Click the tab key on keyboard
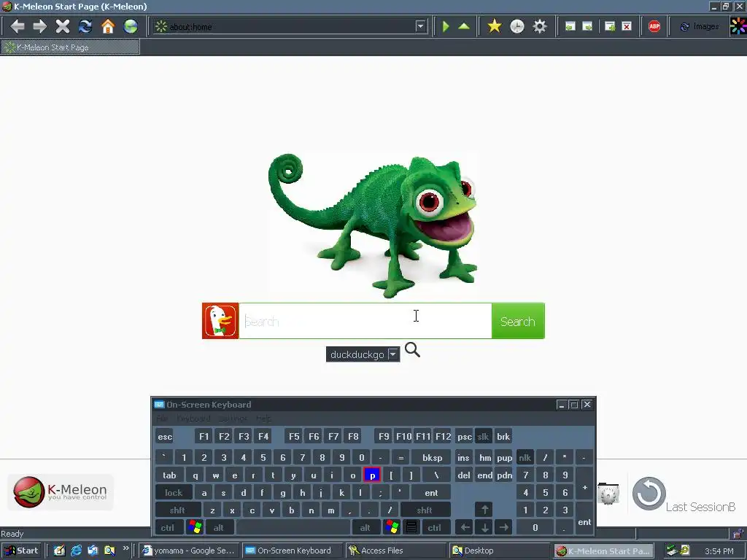Image resolution: width=747 pixels, height=560 pixels. (169, 475)
